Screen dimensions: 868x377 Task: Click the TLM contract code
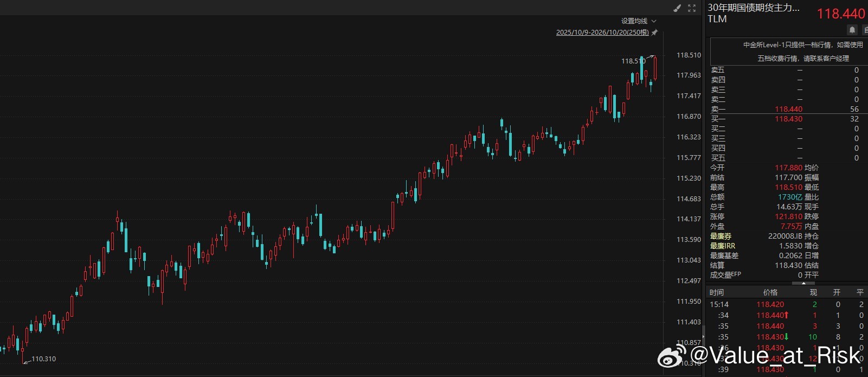(717, 19)
